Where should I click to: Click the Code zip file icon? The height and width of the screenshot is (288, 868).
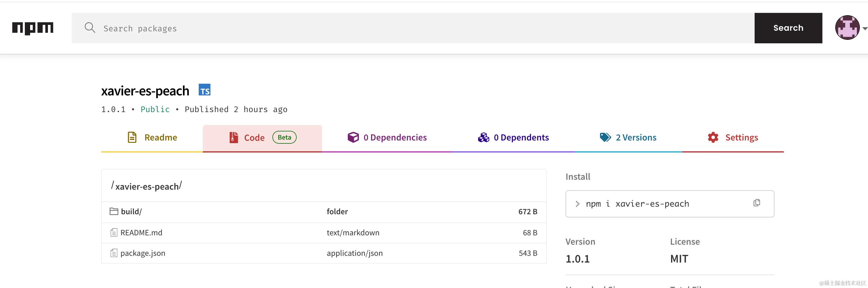pyautogui.click(x=234, y=138)
